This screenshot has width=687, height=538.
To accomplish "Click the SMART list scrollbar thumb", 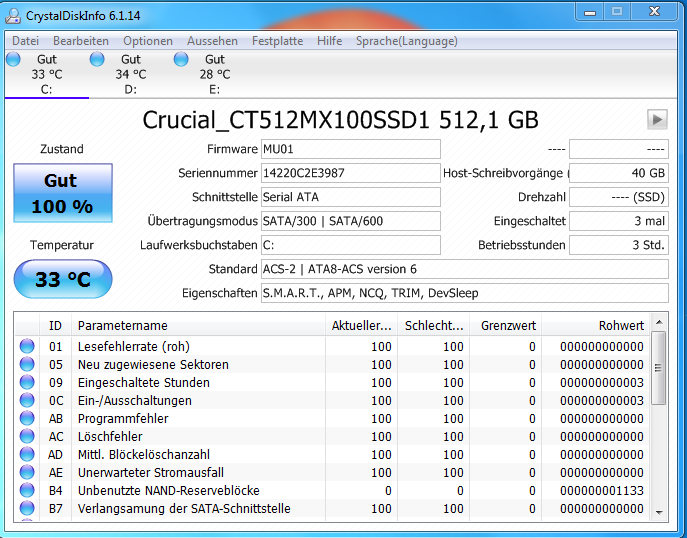I will 659,368.
